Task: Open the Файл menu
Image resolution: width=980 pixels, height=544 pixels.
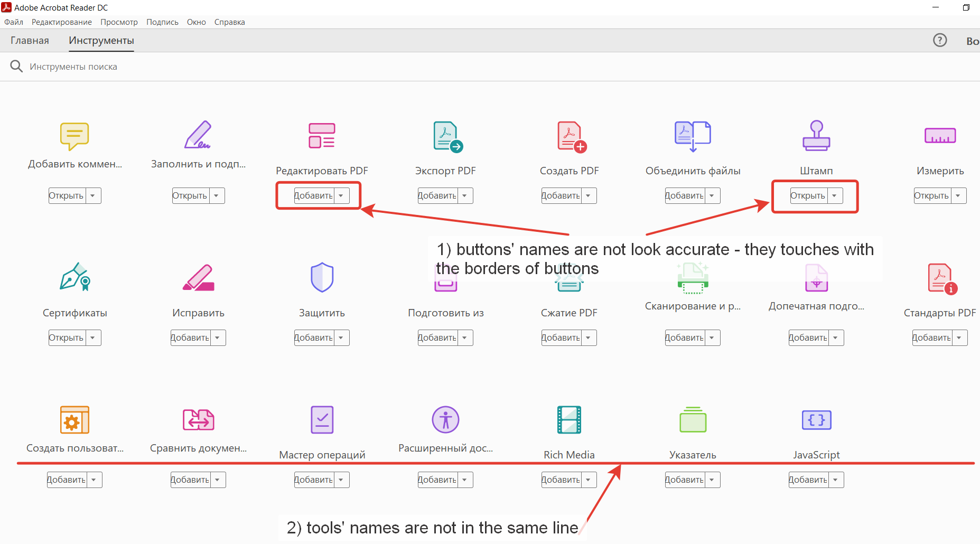Action: coord(13,22)
